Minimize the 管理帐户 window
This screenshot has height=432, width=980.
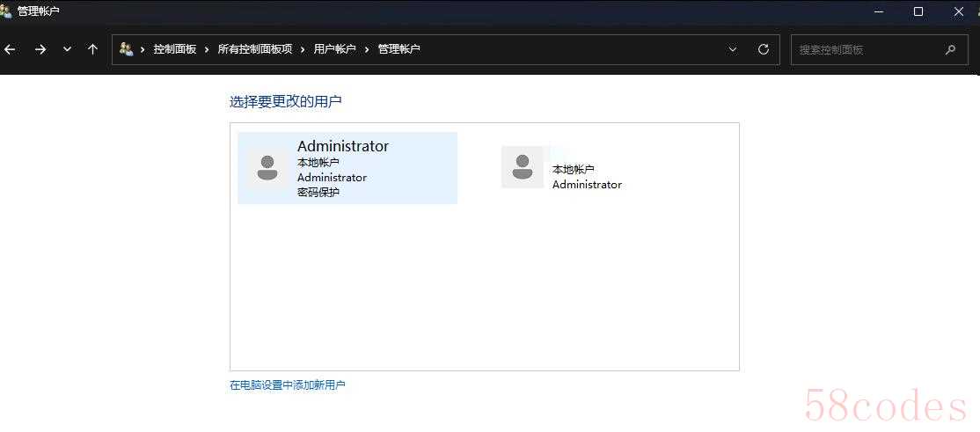click(x=879, y=11)
